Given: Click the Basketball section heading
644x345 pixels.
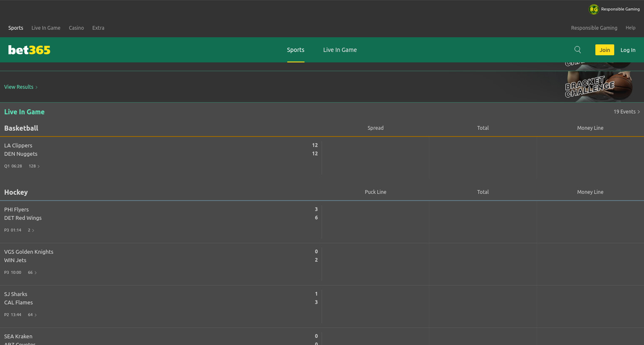Looking at the screenshot, I should pos(21,128).
